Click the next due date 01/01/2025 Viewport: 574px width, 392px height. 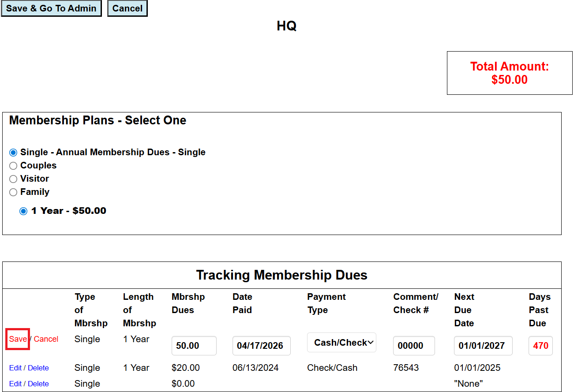click(x=477, y=368)
